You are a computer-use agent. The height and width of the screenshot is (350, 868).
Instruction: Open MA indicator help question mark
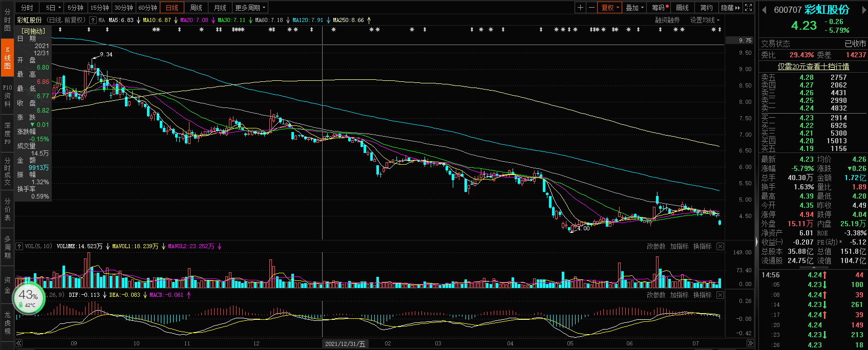[93, 20]
